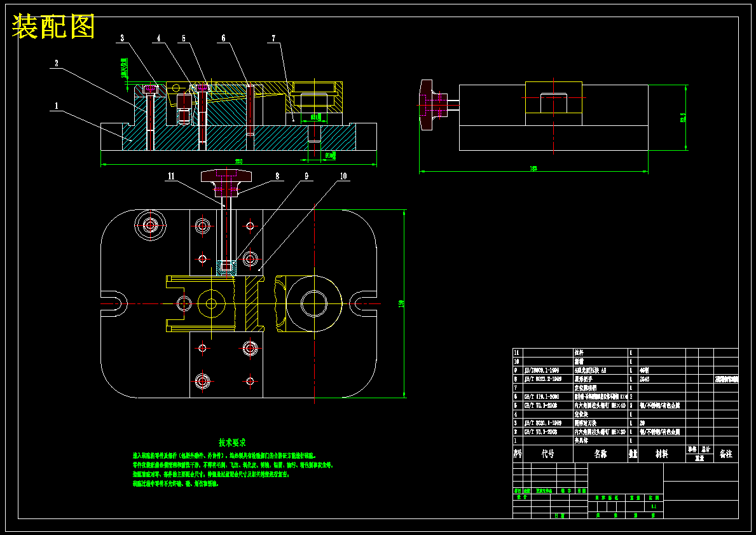Click the 150 vertical dimension on plan view
Screen dimensions: 756x535
[401, 303]
